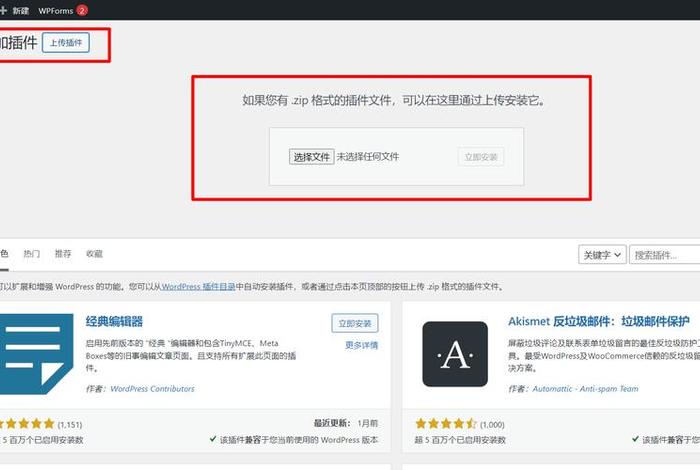Open 更多详情 for 经典编辑器
Screen dimensions: 700x470
362,345
